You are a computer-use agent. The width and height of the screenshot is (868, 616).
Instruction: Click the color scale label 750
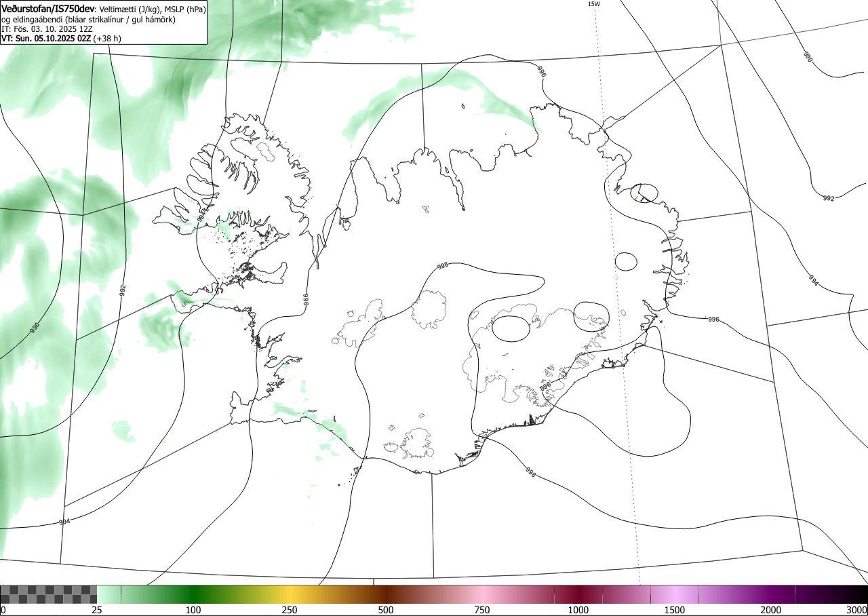click(482, 611)
